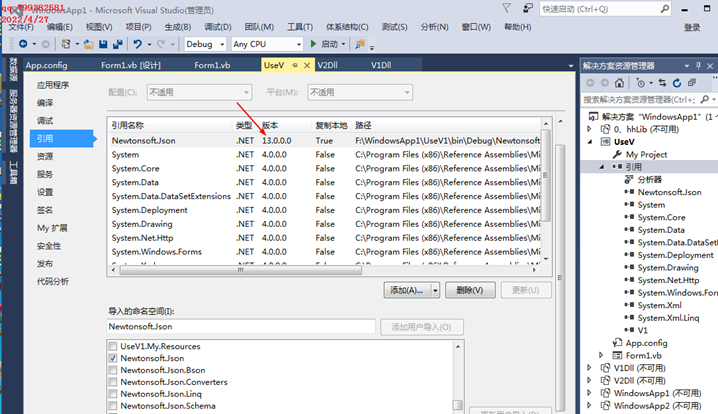Click the notifications filter flag icon

506,8
